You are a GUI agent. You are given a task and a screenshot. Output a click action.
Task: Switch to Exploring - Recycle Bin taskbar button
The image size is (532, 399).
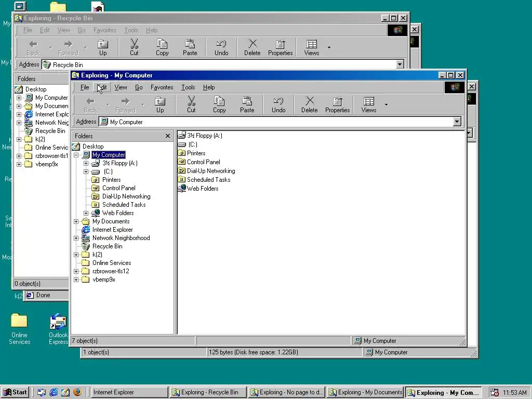[208, 392]
